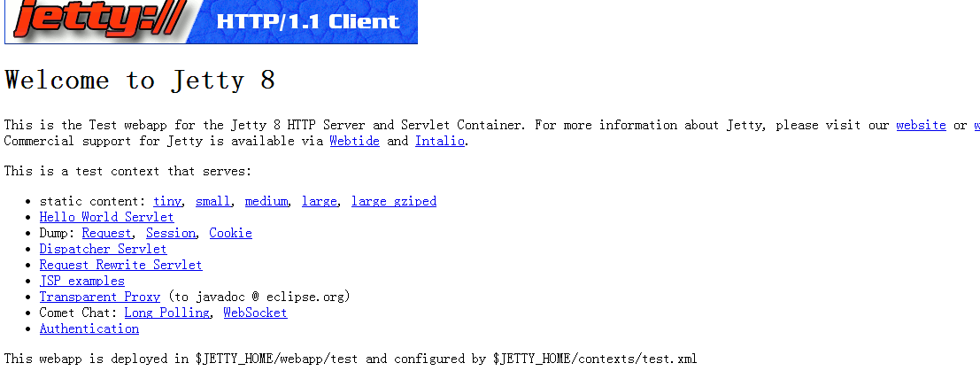Viewport: 980px width, 371px height.
Task: Open the WebSocket chat link
Action: (255, 313)
